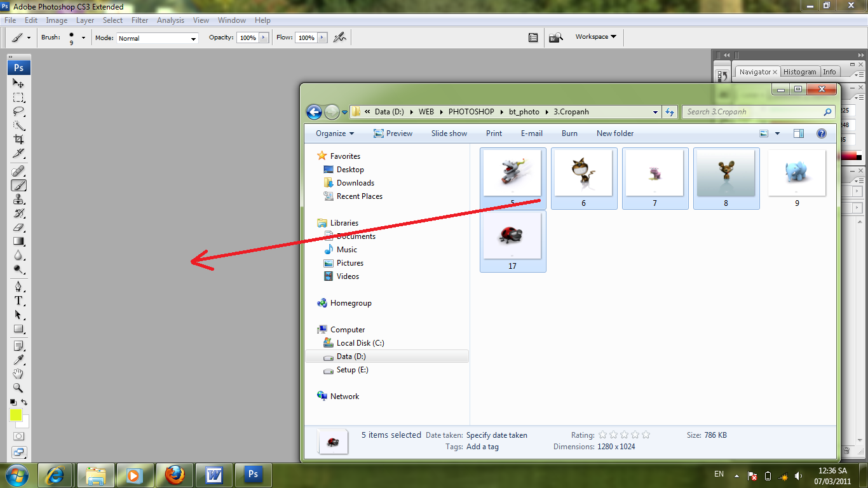Select the Horizontal Type tool

coord(18,301)
